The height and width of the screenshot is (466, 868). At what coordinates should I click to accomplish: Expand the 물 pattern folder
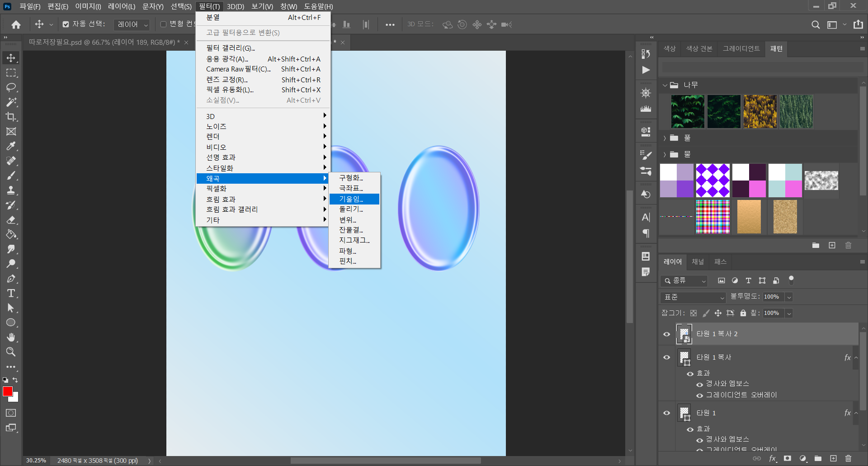[665, 155]
